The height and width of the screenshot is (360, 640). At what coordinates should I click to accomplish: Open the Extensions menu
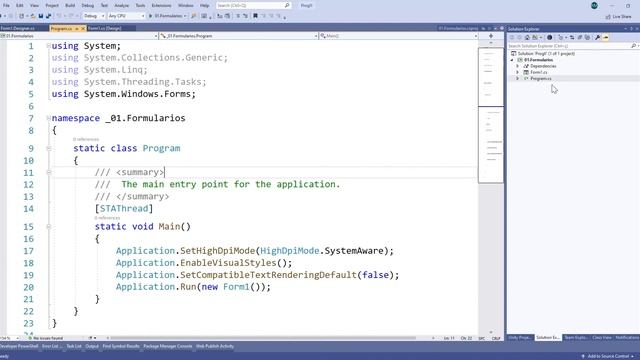[x=161, y=5]
